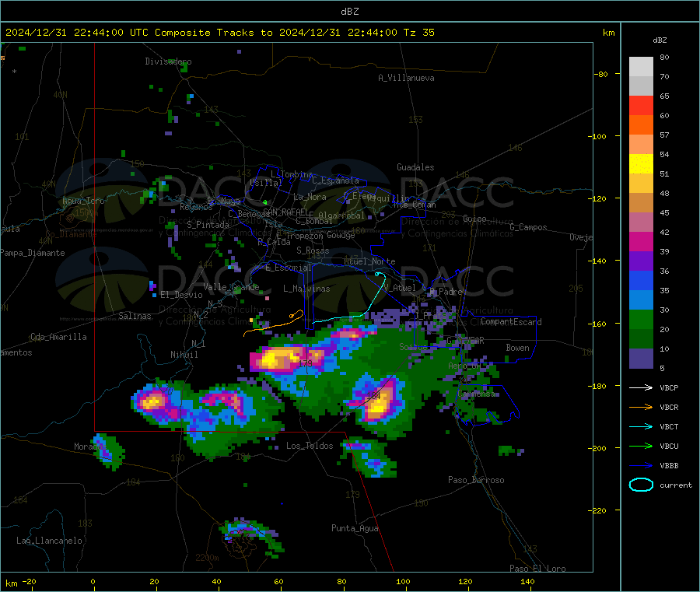
Task: Click the 'Lag.Llancanelo' map label
Action: coord(49,541)
